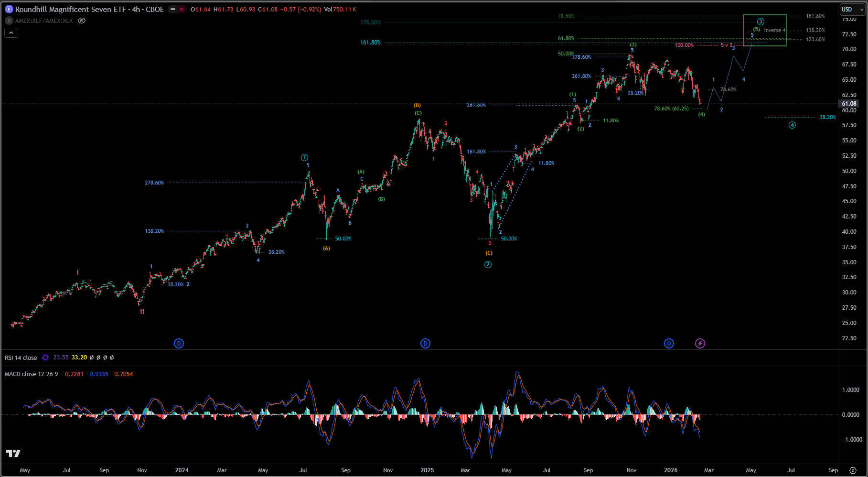This screenshot has width=868, height=477.
Task: Click the 2026 label on time axis
Action: pos(671,470)
